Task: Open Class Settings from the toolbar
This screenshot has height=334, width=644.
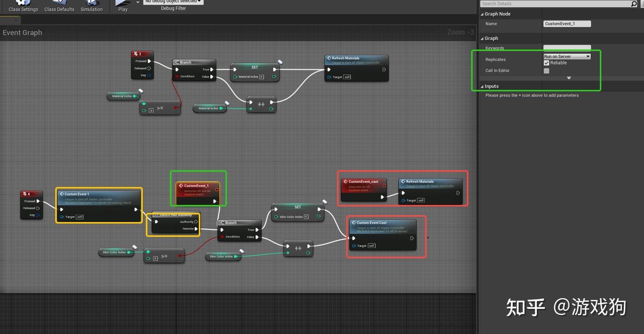Action: click(23, 6)
